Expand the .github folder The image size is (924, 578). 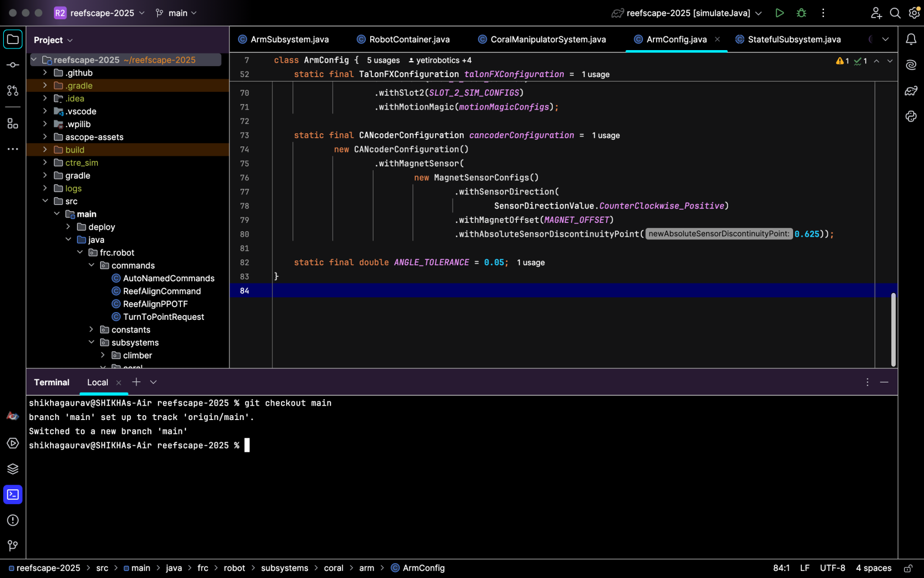[x=45, y=73]
